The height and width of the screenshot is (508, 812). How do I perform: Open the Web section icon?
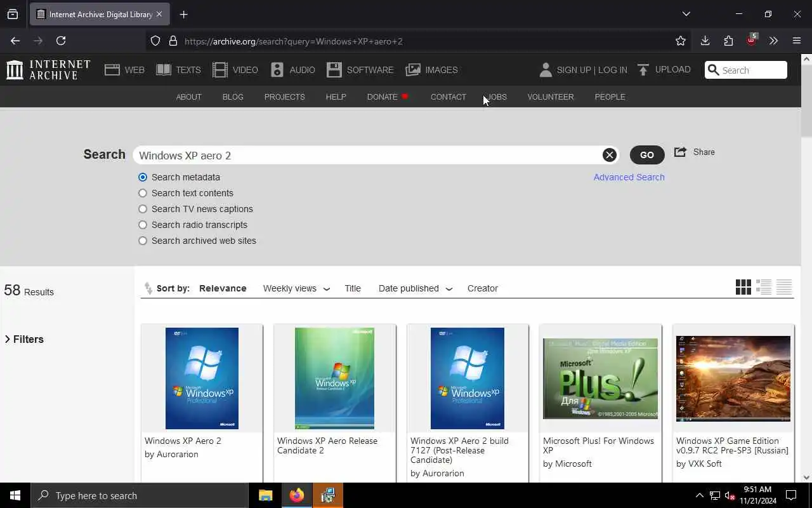(x=112, y=70)
